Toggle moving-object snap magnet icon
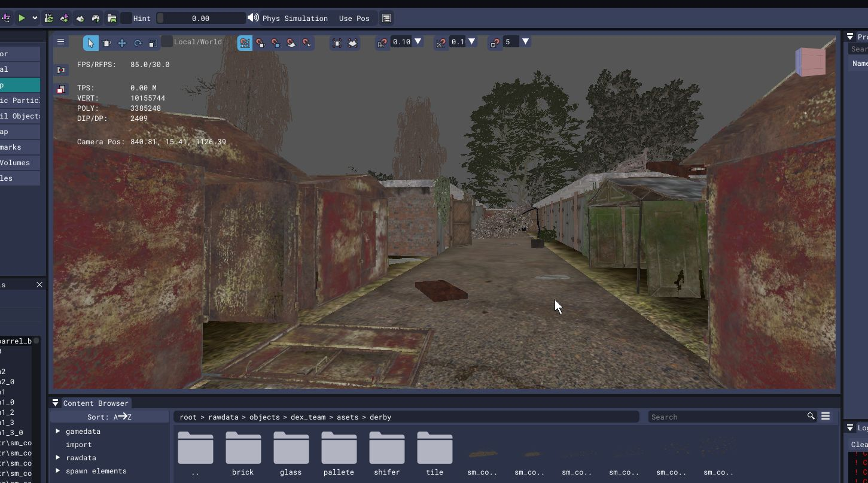Screen dimensions: 868x483 tap(276, 42)
